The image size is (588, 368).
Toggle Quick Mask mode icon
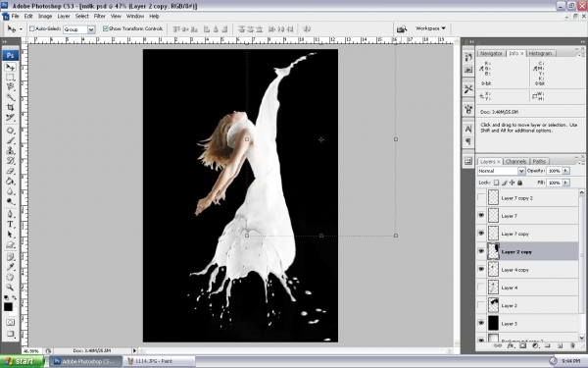(x=10, y=322)
